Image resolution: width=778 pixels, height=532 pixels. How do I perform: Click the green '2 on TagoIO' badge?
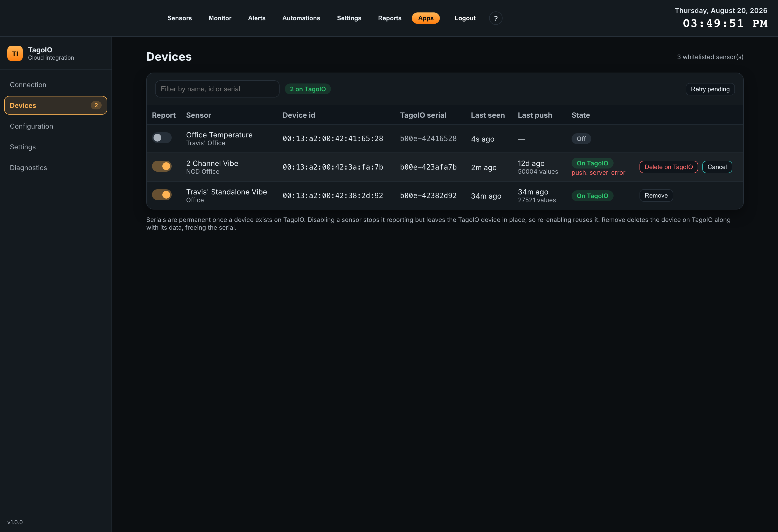click(308, 89)
